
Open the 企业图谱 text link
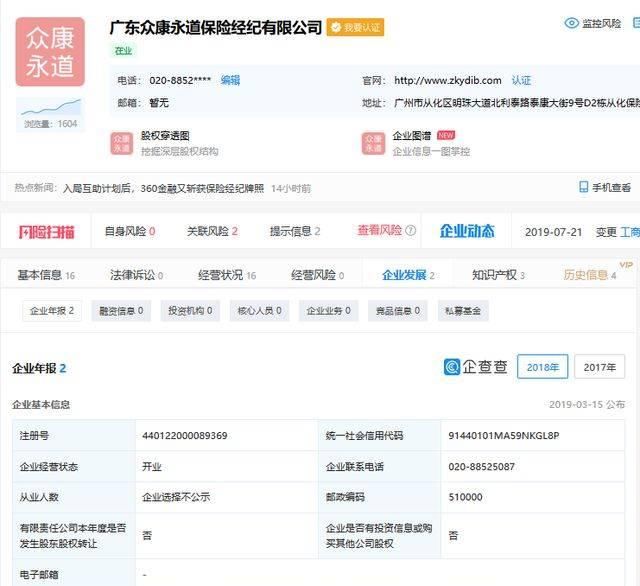tap(412, 135)
